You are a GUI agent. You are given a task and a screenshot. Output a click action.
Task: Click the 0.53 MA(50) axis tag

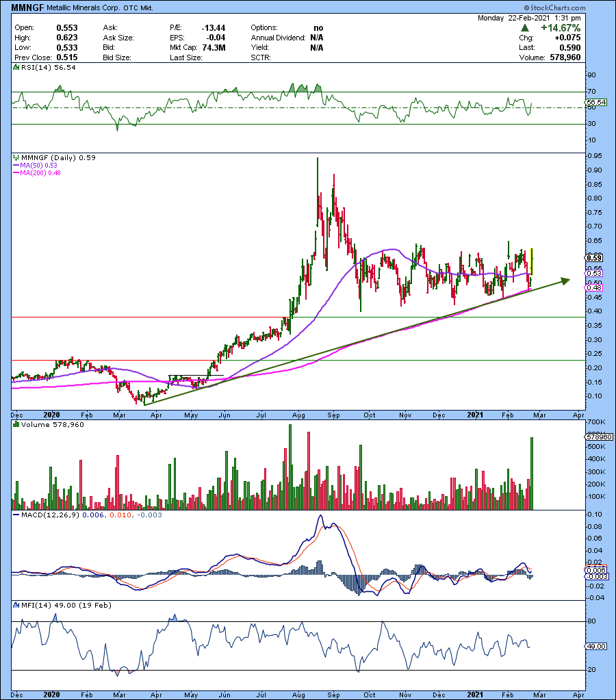(594, 273)
